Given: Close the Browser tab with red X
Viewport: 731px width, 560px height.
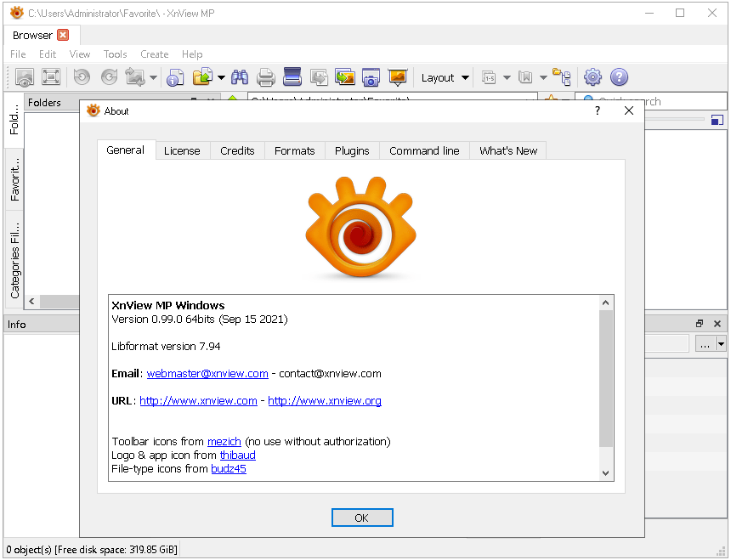Looking at the screenshot, I should (63, 35).
